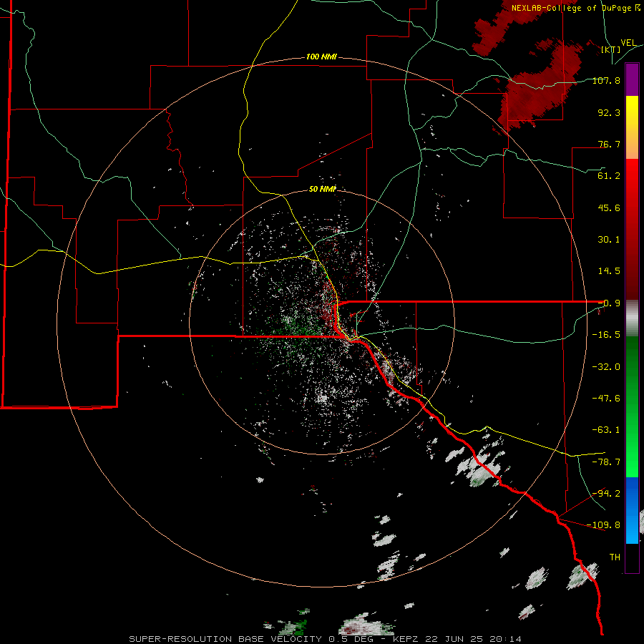Click the 61.2 velocity legend value
Screen dimensions: 644x644
coord(609,176)
